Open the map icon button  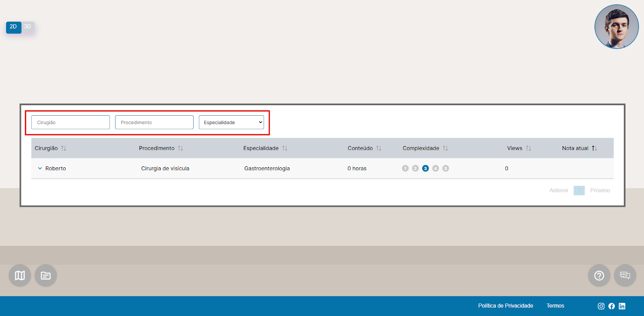point(20,275)
